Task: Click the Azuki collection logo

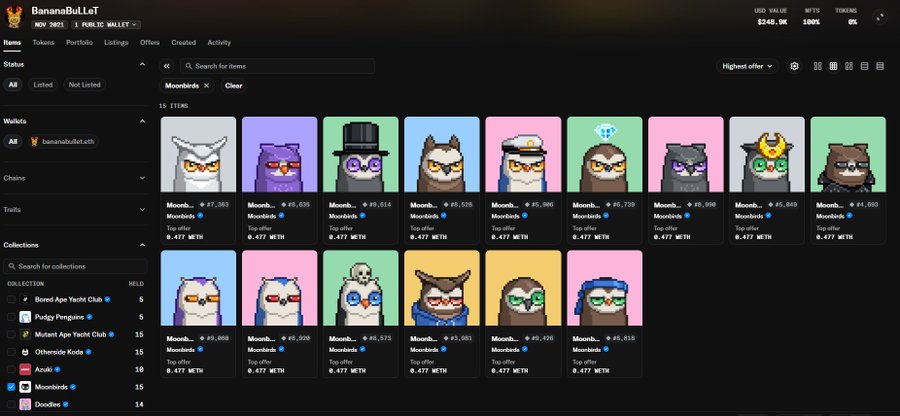Action: tap(25, 370)
